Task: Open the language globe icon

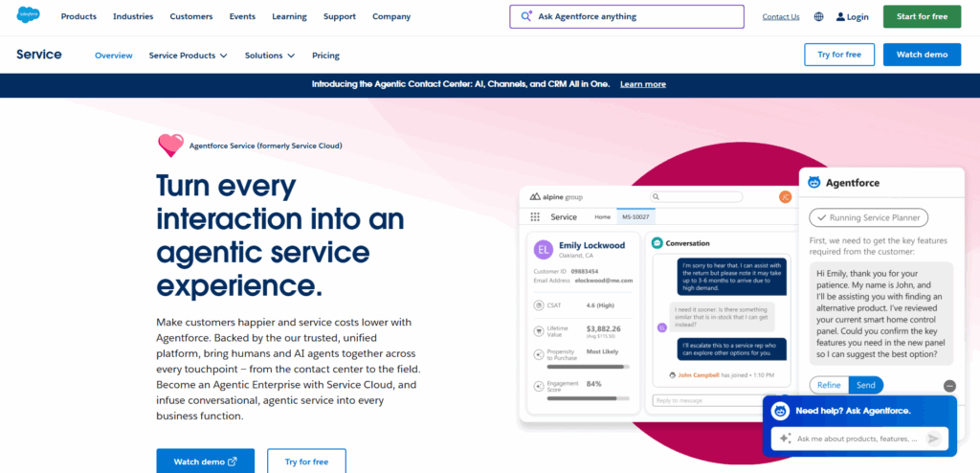Action: pyautogui.click(x=819, y=17)
